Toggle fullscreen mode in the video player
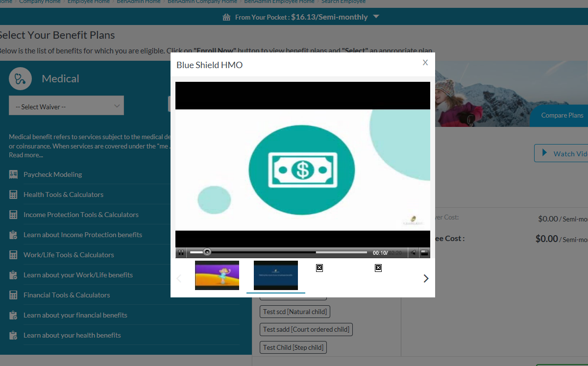This screenshot has height=366, width=588. (424, 253)
